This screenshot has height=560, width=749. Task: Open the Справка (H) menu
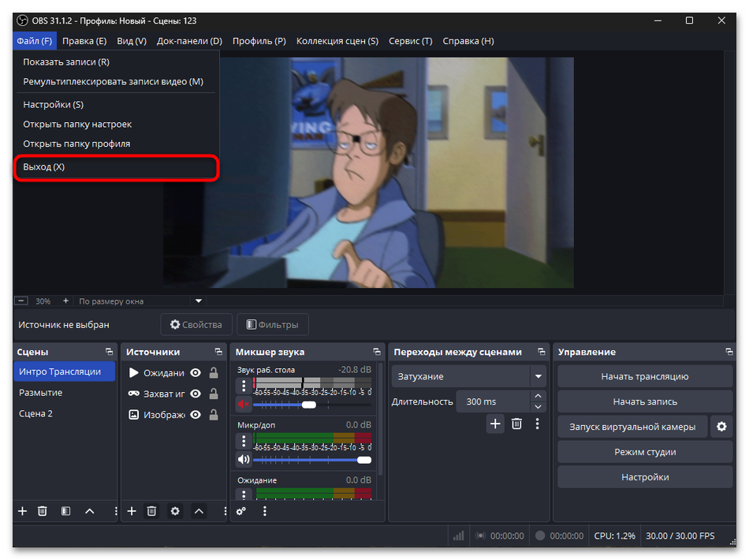tap(468, 41)
